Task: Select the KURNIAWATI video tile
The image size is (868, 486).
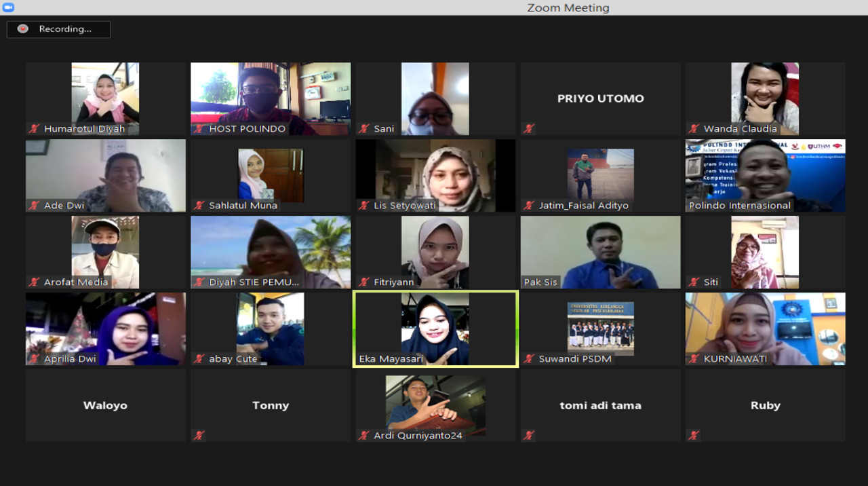Action: [x=765, y=328]
